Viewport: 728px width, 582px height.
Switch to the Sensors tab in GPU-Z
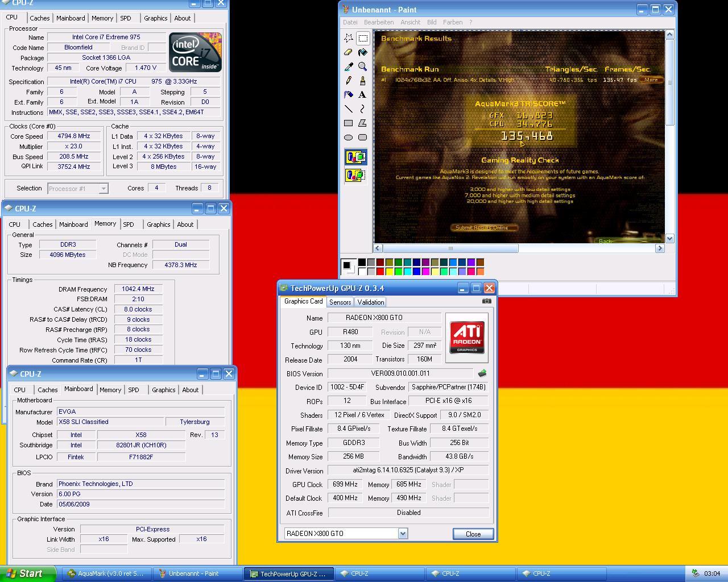point(340,302)
